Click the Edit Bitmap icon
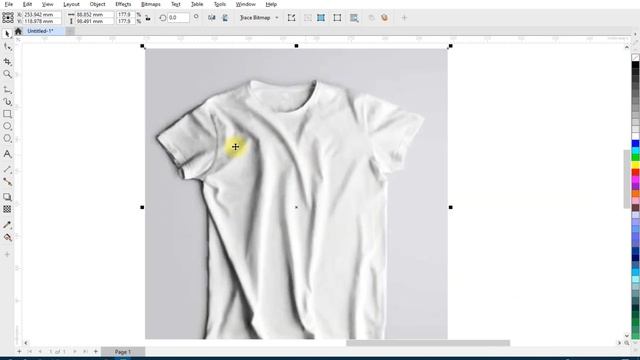The height and width of the screenshot is (360, 640). 291,18
